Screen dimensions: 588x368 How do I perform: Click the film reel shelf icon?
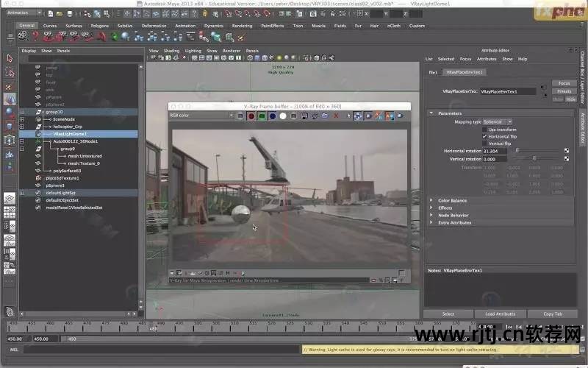(23, 36)
